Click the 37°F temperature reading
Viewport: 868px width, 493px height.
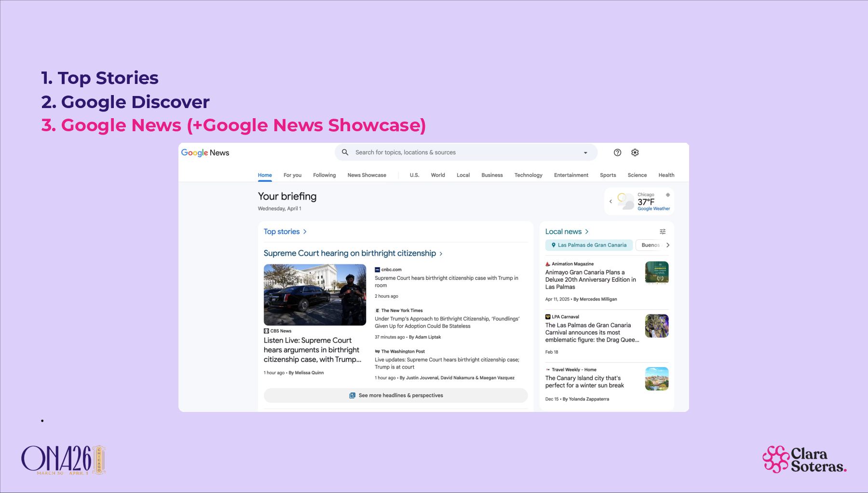646,202
